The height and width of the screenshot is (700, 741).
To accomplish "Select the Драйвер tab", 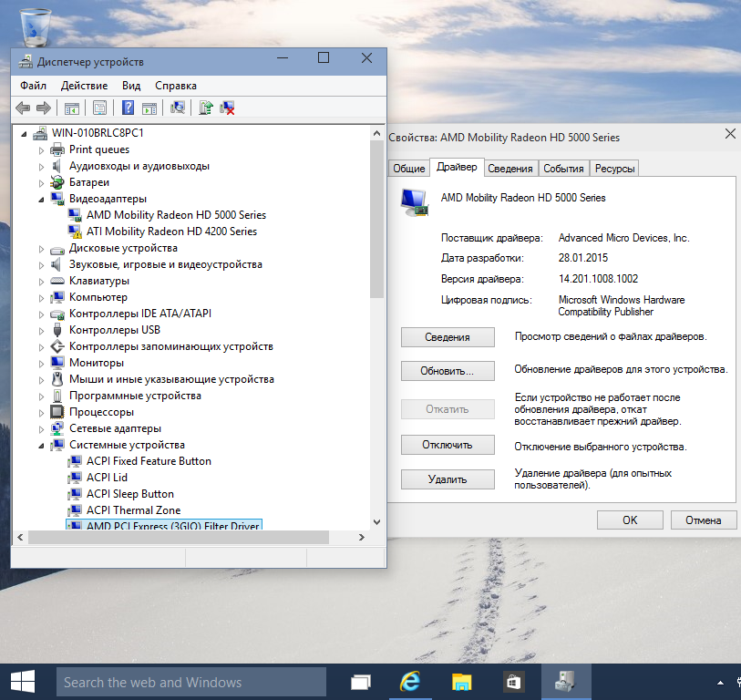I will 457,167.
